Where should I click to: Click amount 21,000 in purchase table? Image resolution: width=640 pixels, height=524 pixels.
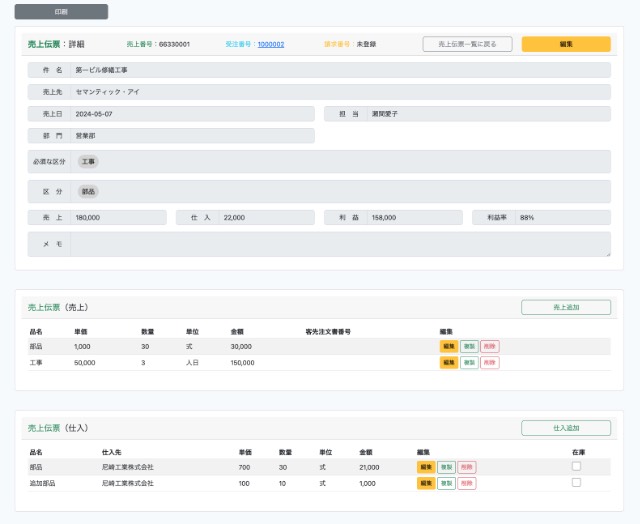(369, 467)
